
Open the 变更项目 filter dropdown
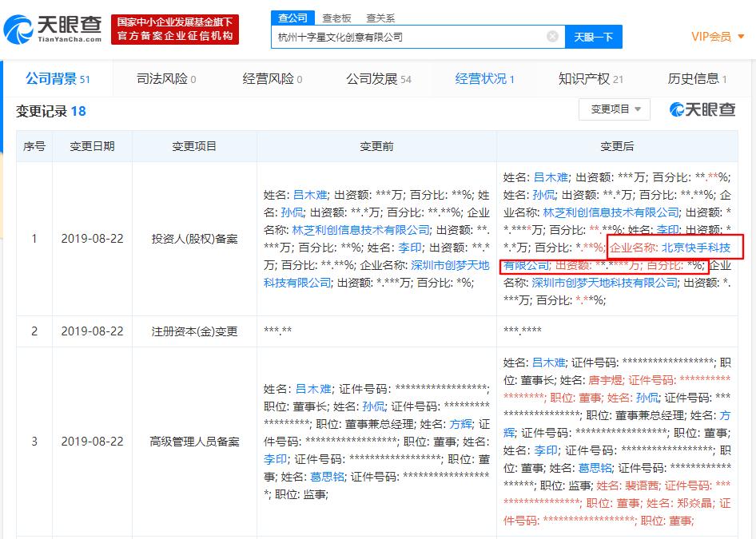(615, 109)
